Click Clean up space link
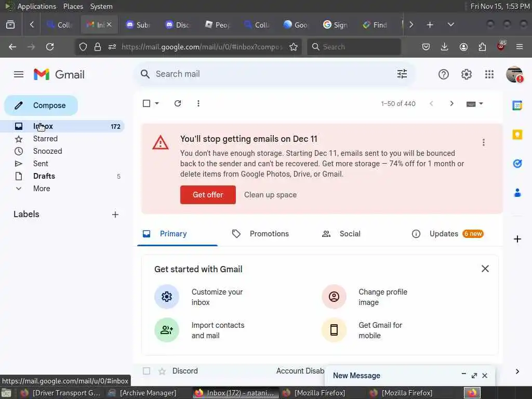532x399 pixels. click(270, 195)
